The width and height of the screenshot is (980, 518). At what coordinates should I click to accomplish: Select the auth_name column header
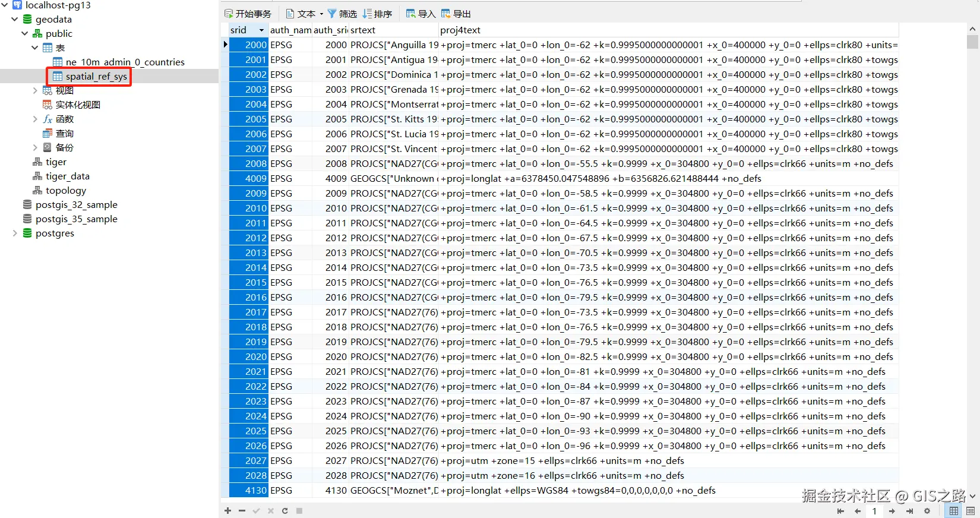pos(290,30)
